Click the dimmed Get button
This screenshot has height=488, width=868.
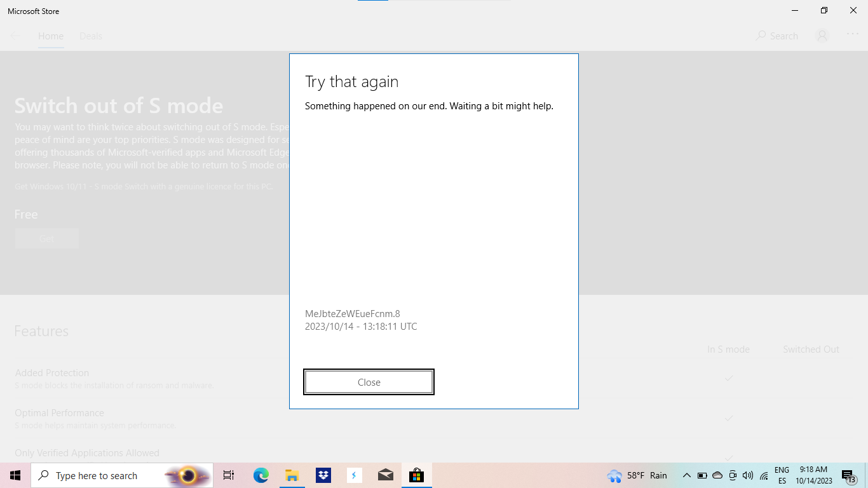tap(47, 238)
